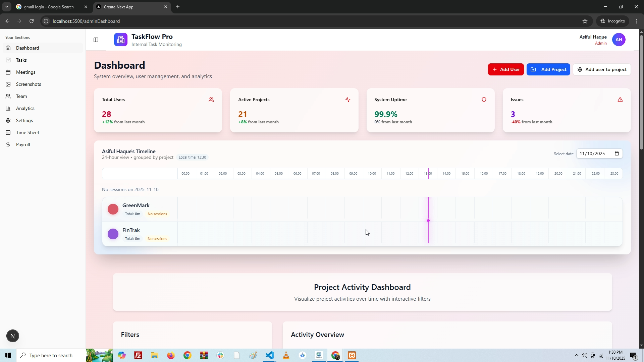
Task: Click the Active Projects pulse icon
Action: 347,100
